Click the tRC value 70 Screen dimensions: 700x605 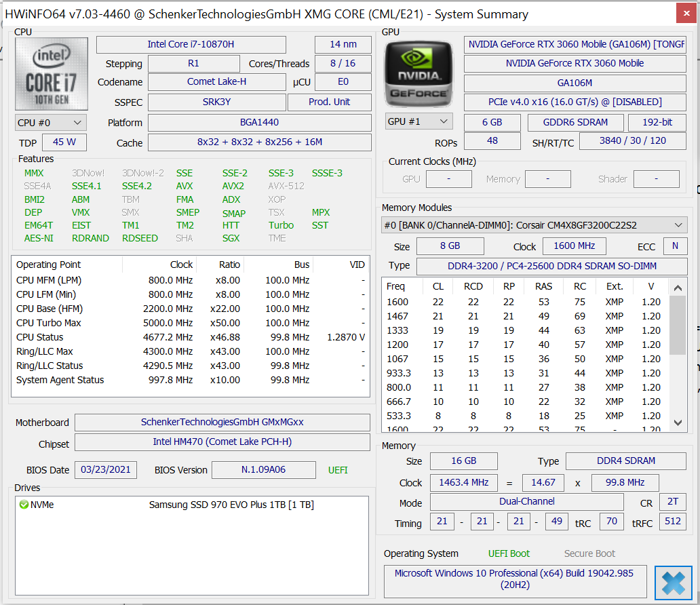(612, 521)
